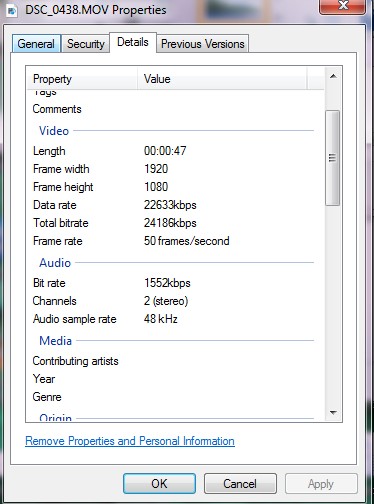The image size is (374, 504).
Task: Select the Media section heading
Action: tap(56, 341)
